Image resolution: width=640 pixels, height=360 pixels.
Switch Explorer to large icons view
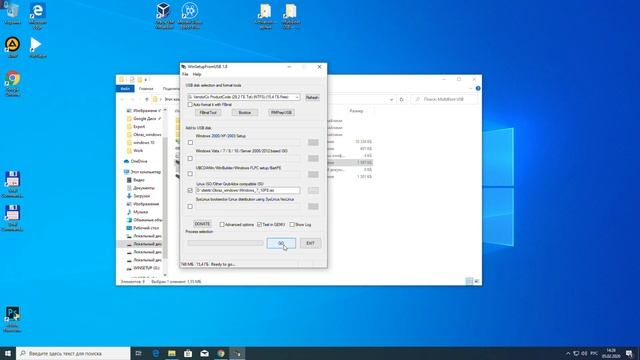pyautogui.click(x=476, y=281)
